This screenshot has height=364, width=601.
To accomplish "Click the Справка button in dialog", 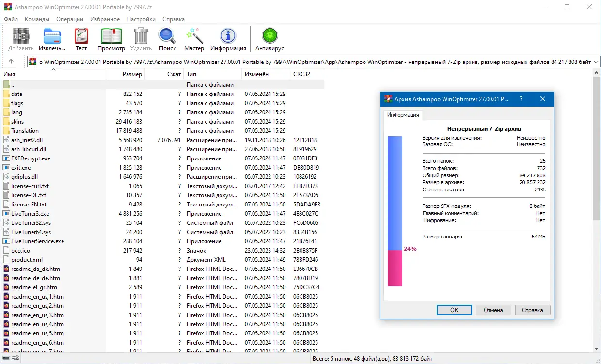I will point(533,310).
